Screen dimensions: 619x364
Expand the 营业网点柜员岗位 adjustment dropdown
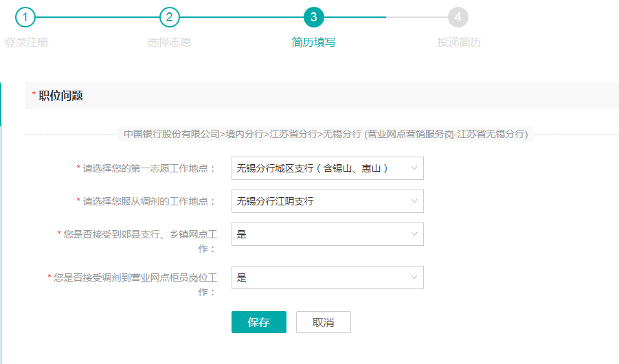tap(327, 277)
